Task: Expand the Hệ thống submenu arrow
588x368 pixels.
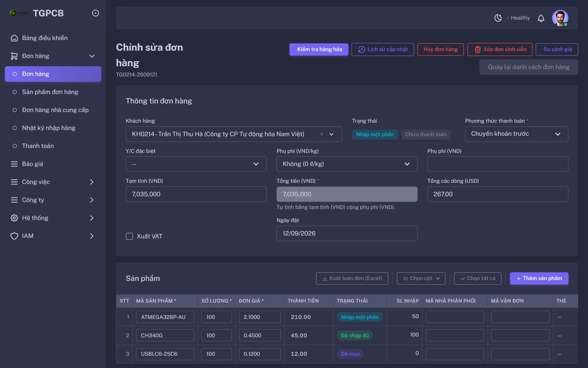Action: pyautogui.click(x=92, y=218)
